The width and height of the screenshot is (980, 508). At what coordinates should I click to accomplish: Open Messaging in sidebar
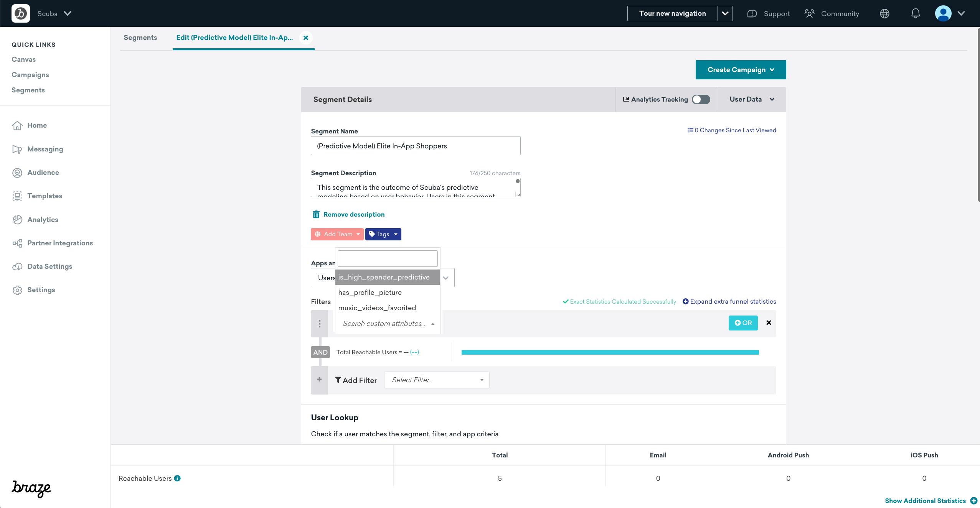tap(45, 149)
